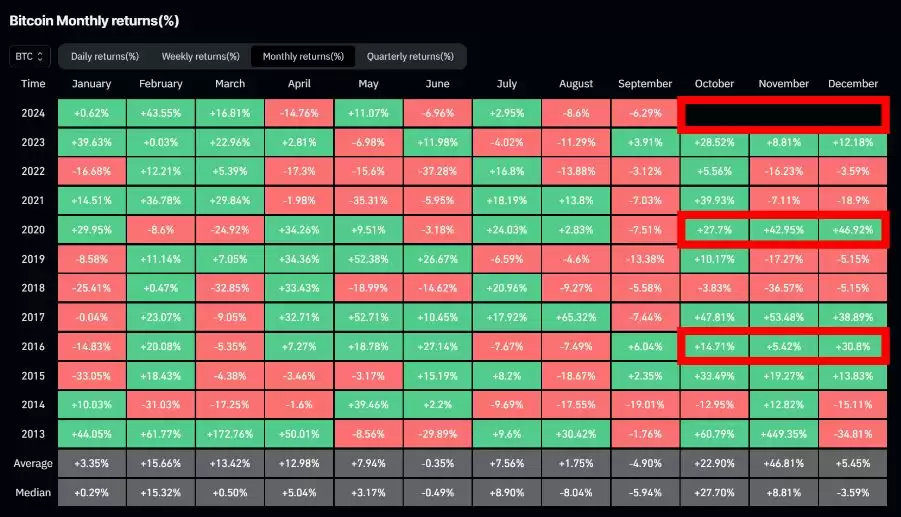Image resolution: width=901 pixels, height=517 pixels.
Task: Select the +46.92% December 2020 cell
Action: [853, 229]
